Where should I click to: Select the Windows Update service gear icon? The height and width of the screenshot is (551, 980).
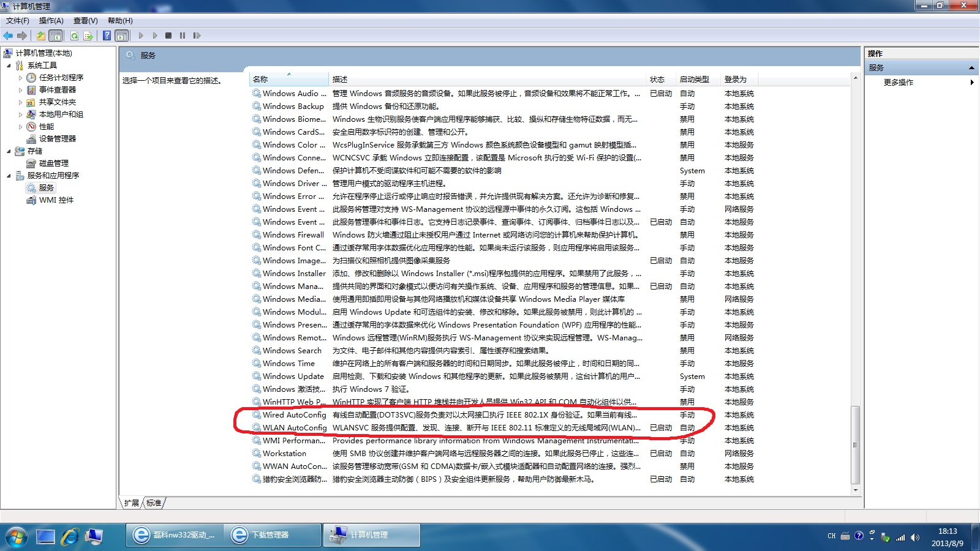[x=257, y=377]
